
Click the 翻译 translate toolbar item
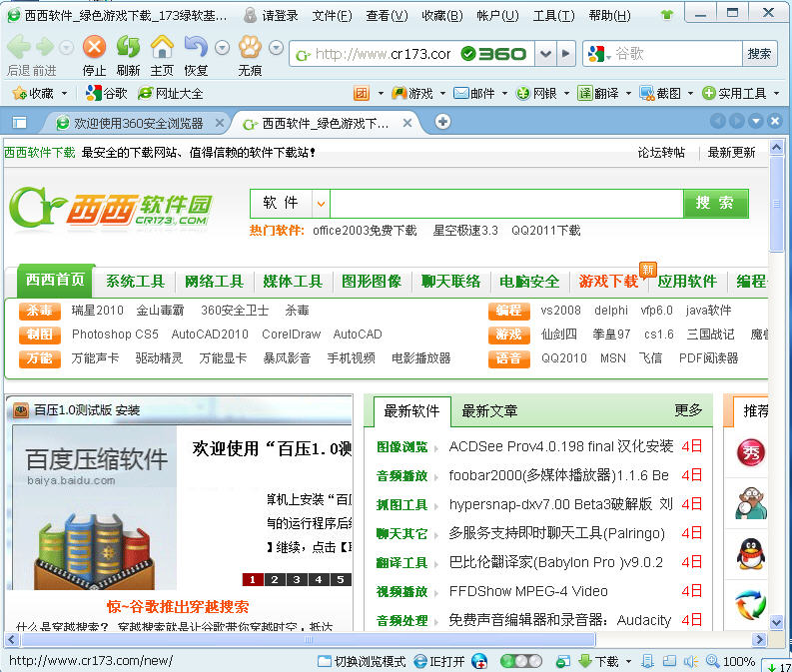click(598, 94)
